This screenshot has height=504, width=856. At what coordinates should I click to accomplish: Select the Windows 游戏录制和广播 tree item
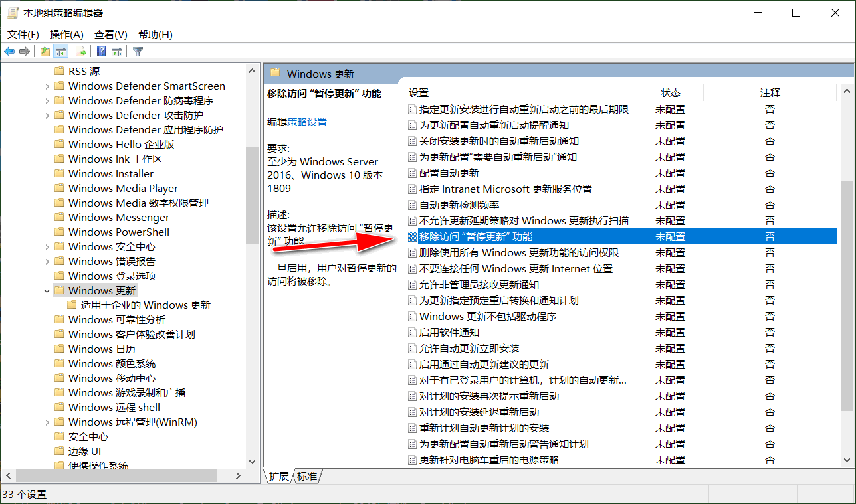[127, 392]
